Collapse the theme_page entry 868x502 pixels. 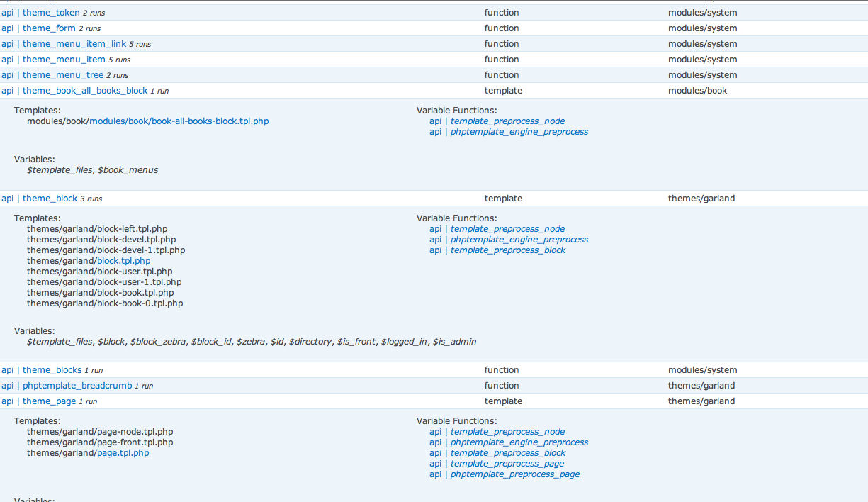pyautogui.click(x=49, y=401)
